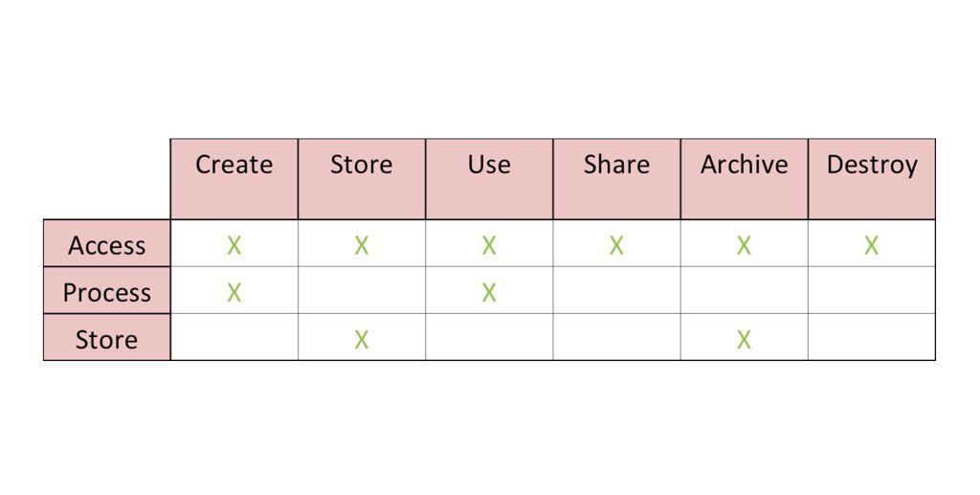
Task: Click the X for Process and Use
Action: [x=489, y=293]
